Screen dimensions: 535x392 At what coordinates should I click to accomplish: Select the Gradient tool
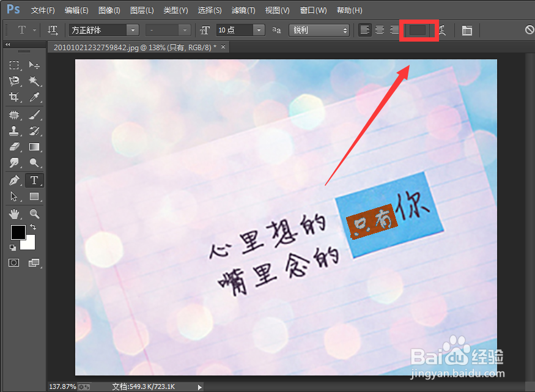(34, 147)
